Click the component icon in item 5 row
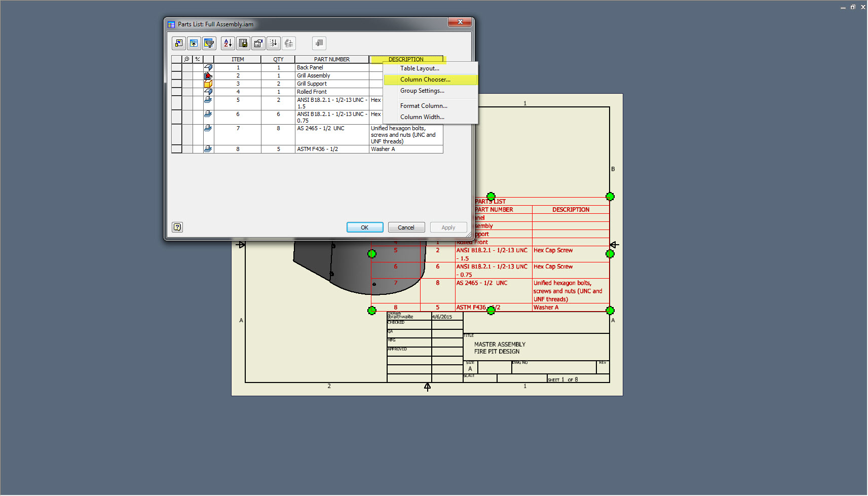Viewport: 868px width, 496px height. click(208, 100)
